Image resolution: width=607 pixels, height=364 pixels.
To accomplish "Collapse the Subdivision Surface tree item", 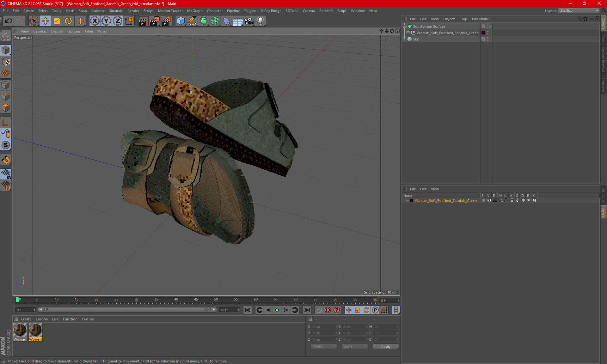I will tap(404, 27).
